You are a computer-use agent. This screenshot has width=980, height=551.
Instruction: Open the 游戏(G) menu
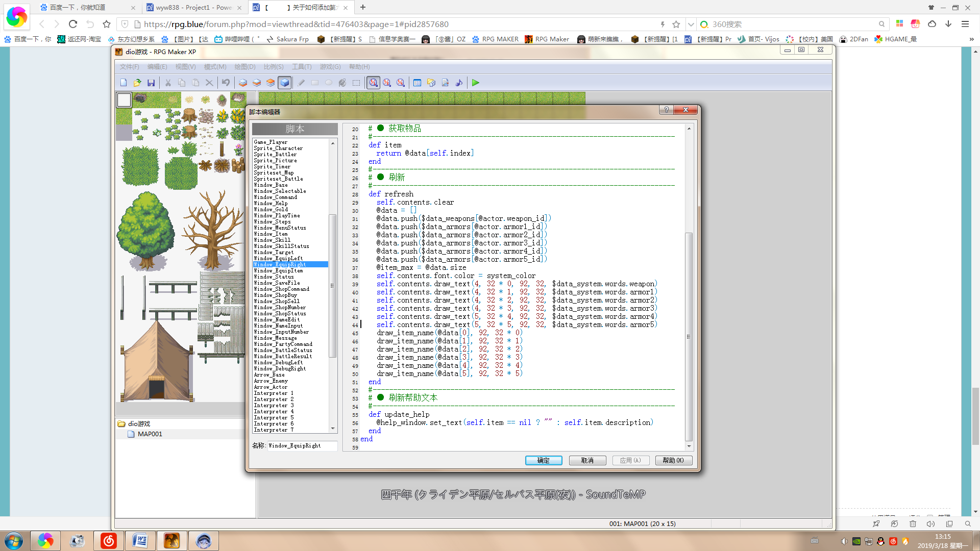[330, 67]
